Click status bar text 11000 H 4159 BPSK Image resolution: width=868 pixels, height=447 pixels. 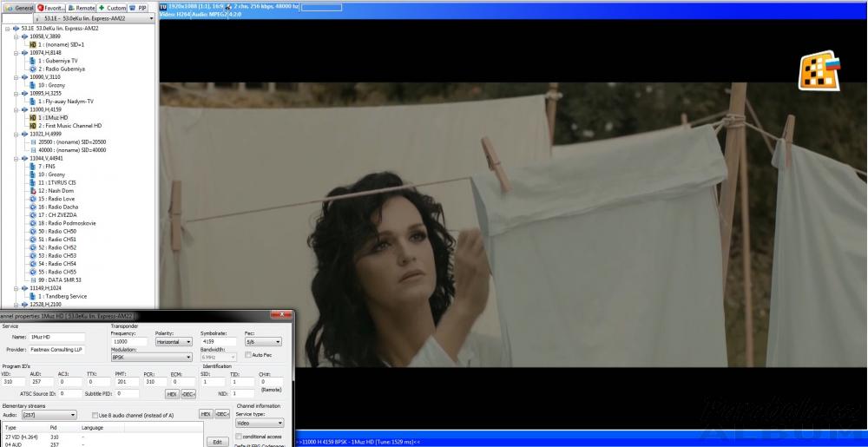325,442
